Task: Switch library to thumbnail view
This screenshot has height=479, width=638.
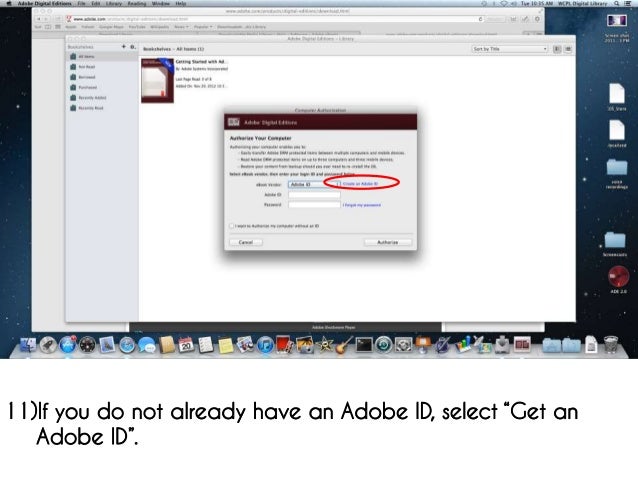Action: (557, 49)
